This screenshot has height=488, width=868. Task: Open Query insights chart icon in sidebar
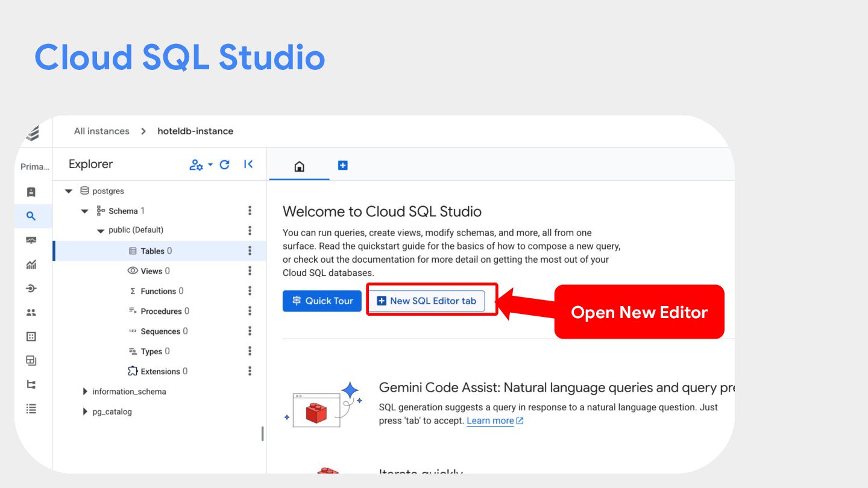(x=31, y=264)
